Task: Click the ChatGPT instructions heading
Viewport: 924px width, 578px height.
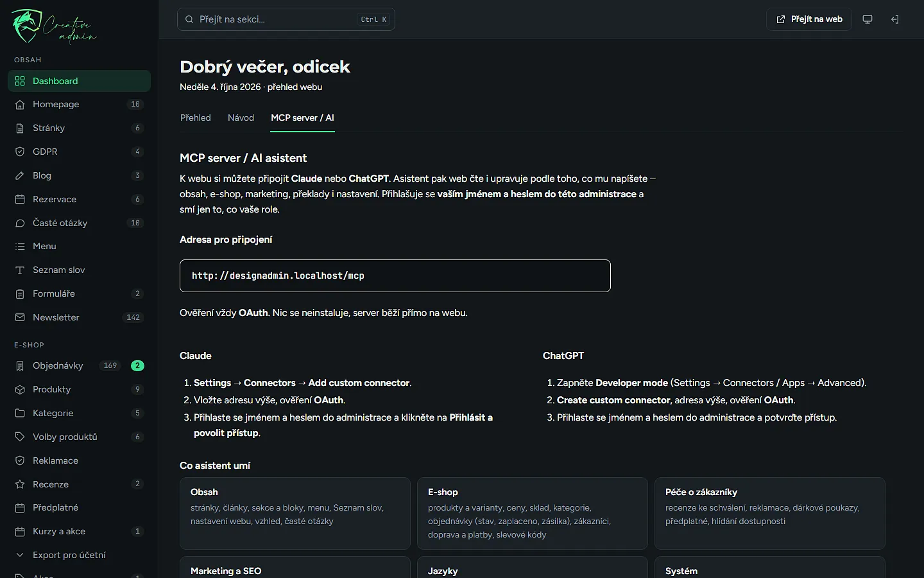Action: [563, 356]
